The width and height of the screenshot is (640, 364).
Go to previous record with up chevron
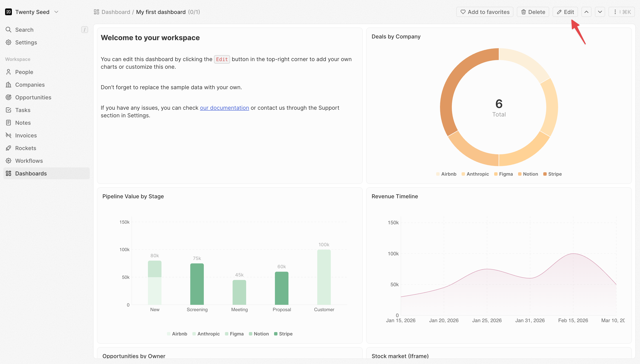pos(586,12)
